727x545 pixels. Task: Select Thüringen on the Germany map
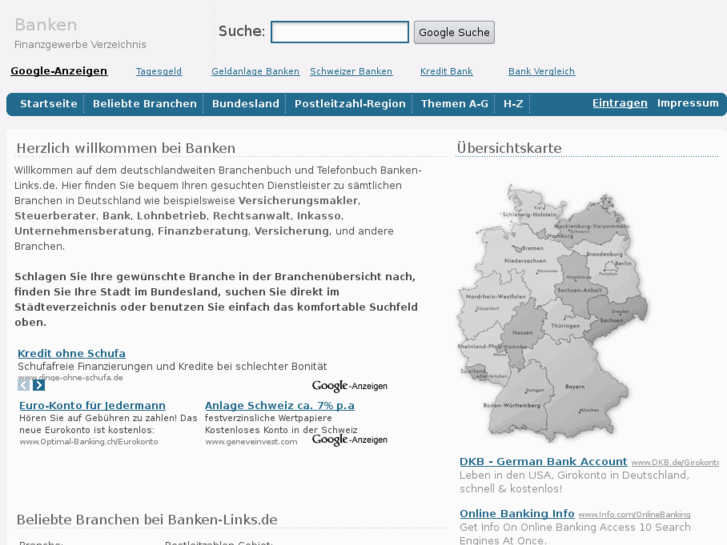pos(565,326)
